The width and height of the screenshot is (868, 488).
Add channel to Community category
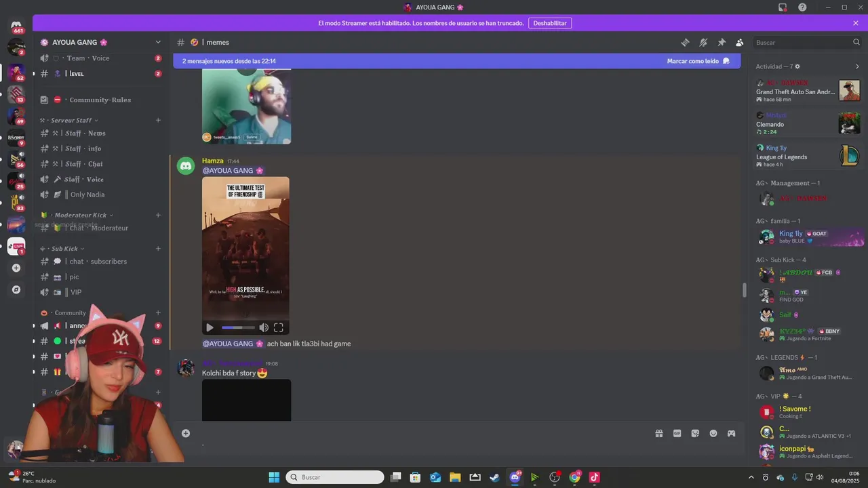tap(158, 313)
